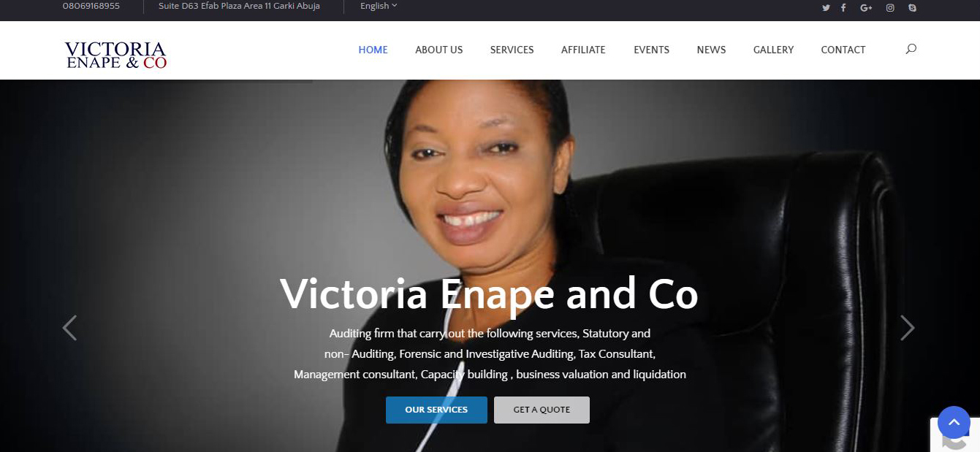980x452 pixels.
Task: Select the Home menu item
Action: (373, 50)
